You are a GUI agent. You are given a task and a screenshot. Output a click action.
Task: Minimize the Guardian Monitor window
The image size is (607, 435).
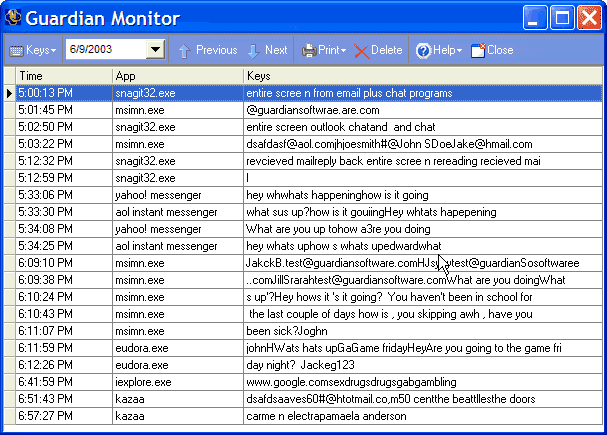535,17
